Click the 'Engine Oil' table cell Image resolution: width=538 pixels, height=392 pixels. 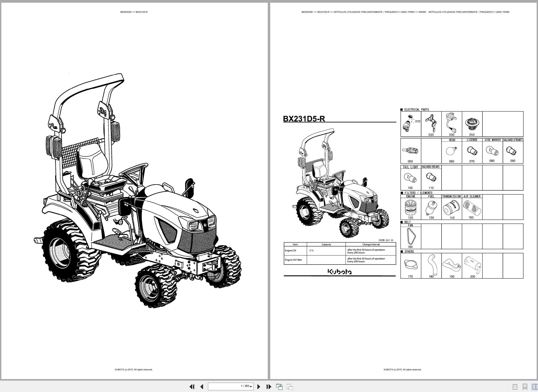(295, 251)
